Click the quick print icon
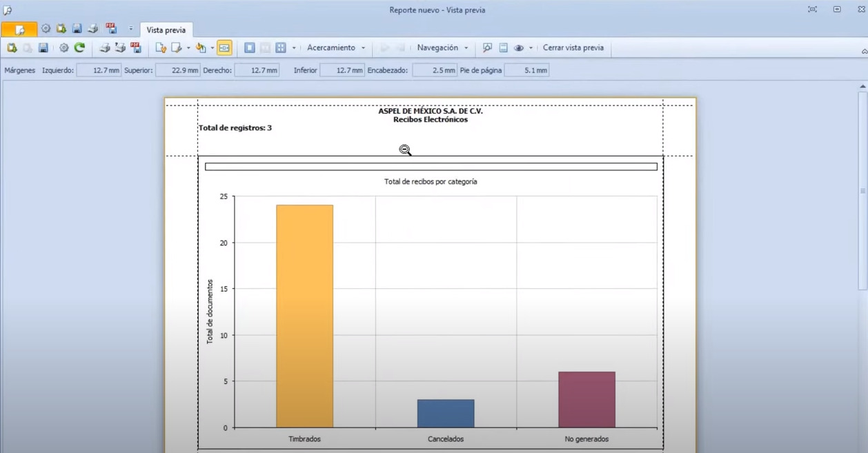The height and width of the screenshot is (453, 868). coord(120,48)
